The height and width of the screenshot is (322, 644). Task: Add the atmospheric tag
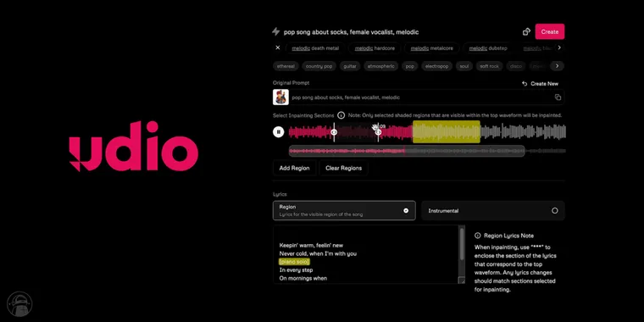pyautogui.click(x=381, y=66)
